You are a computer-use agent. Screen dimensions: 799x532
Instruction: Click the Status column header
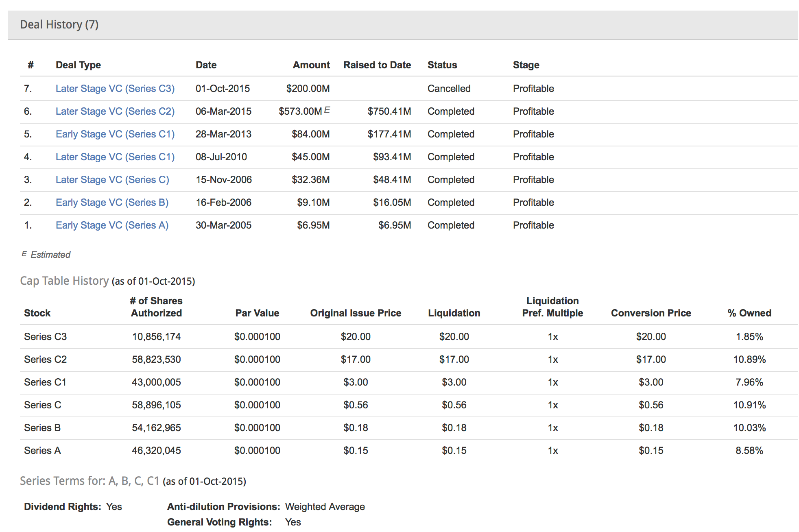point(442,65)
